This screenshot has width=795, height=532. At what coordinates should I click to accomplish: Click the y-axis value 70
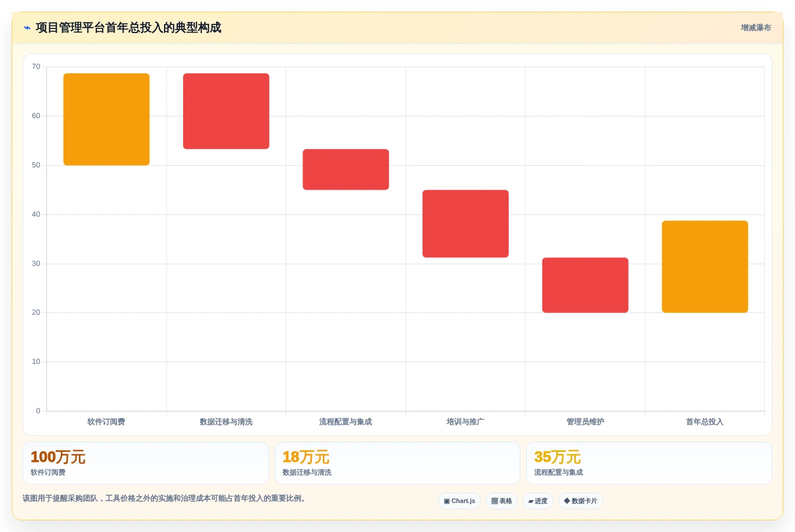click(x=36, y=67)
